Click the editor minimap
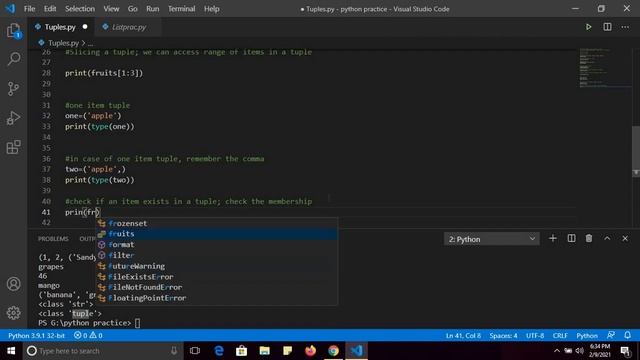This screenshot has width=640, height=360. point(604,68)
